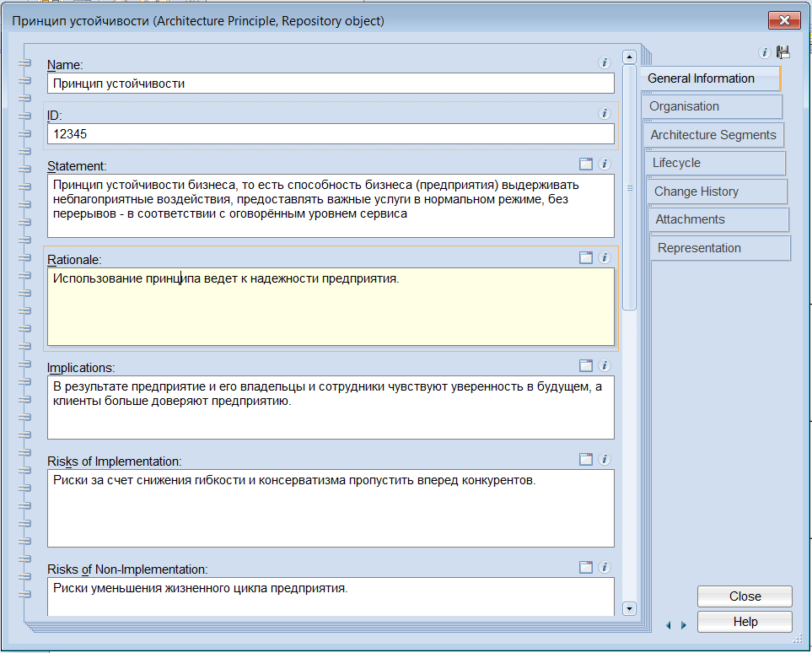This screenshot has width=812, height=653.
Task: Click the Close button
Action: pos(745,596)
